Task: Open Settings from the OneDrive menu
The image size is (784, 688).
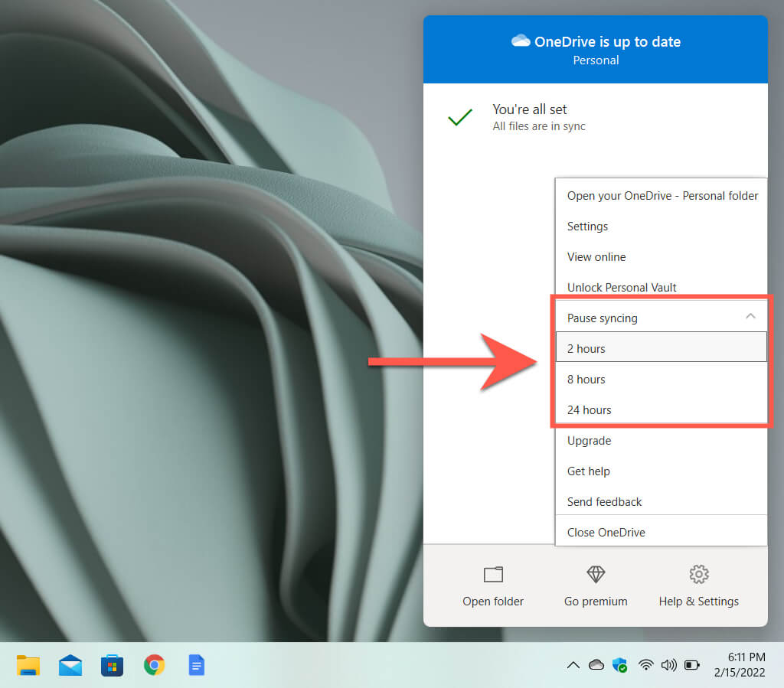Action: click(x=661, y=227)
